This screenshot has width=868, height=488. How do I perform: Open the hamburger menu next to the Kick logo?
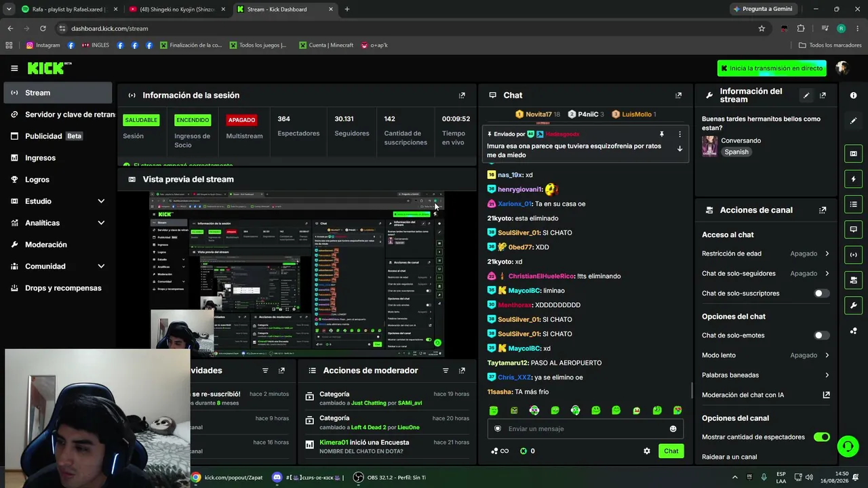click(14, 68)
